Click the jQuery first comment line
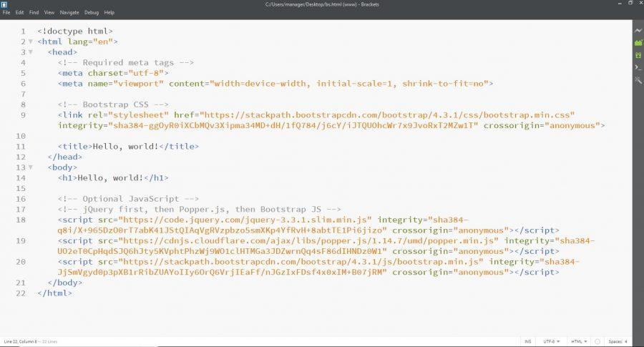Viewport: 644px width, 347px height. point(199,210)
